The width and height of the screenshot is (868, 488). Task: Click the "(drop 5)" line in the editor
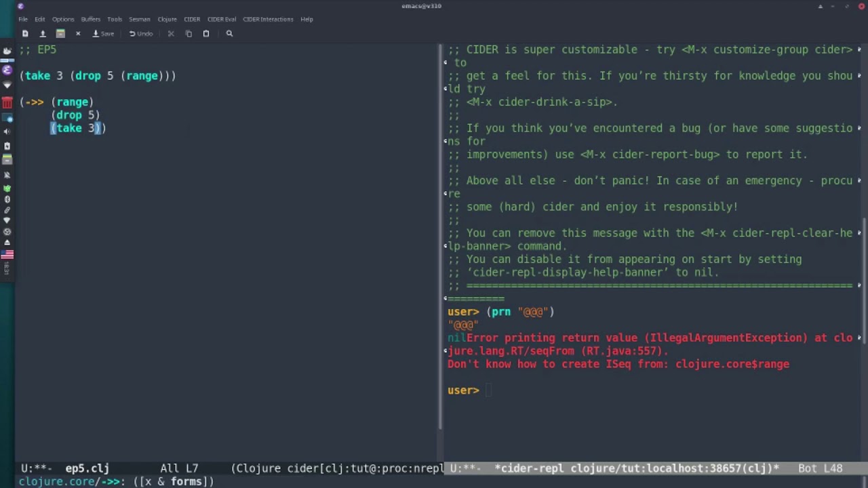tap(75, 115)
